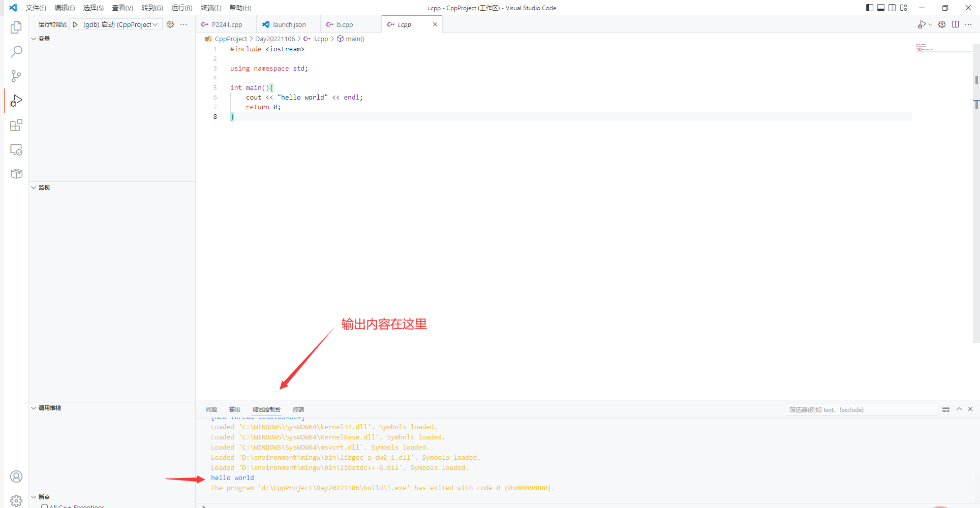Screen dimensions: 980x508
Task: Open the 转到(G) menu
Action: coord(152,8)
